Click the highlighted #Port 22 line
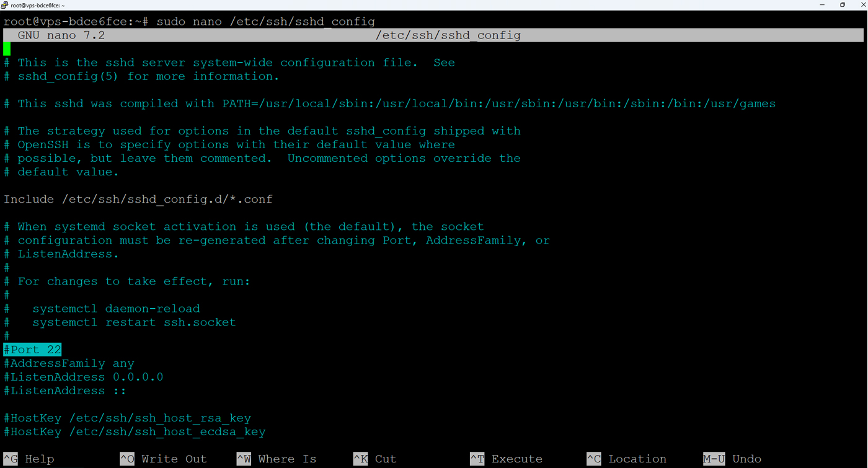 (x=33, y=350)
